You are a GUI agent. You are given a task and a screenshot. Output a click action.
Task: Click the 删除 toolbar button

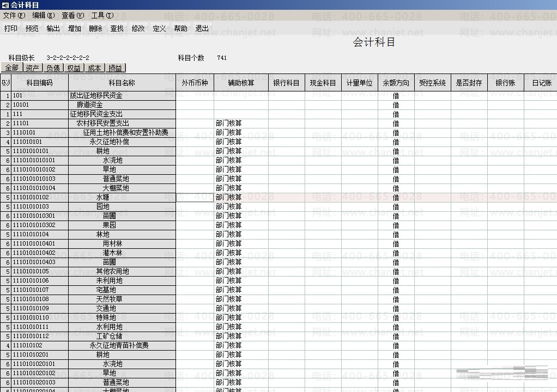[x=95, y=28]
